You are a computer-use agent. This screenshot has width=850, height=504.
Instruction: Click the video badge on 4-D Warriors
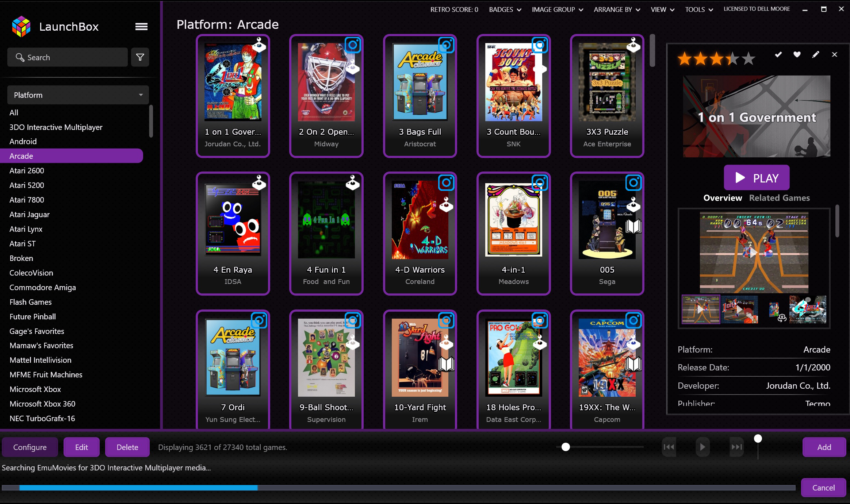pyautogui.click(x=446, y=183)
